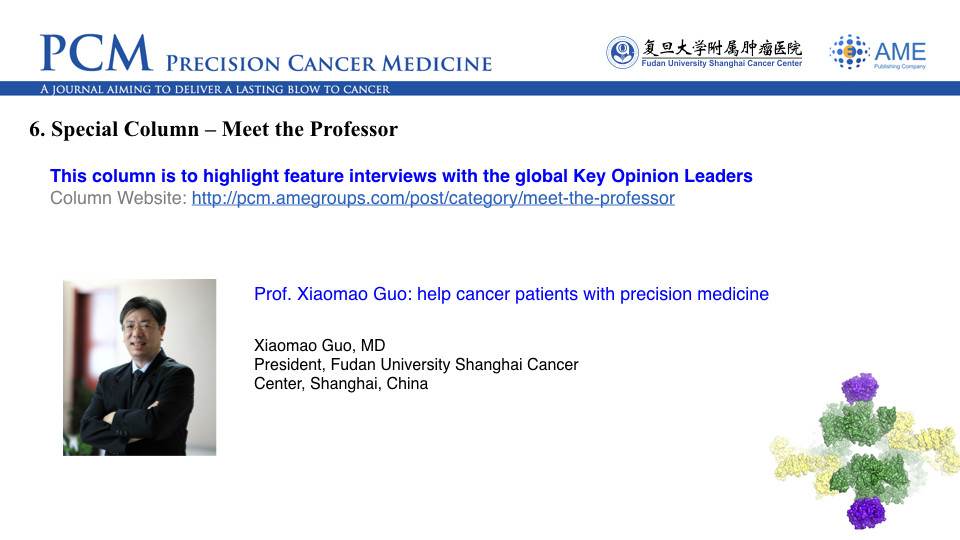
Task: Click the protein molecule structure graphic
Action: [864, 451]
